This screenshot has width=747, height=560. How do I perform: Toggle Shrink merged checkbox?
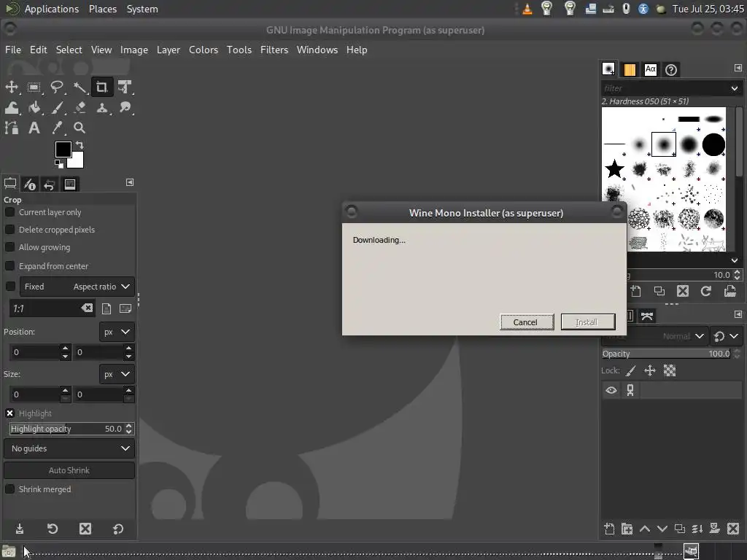(x=9, y=489)
